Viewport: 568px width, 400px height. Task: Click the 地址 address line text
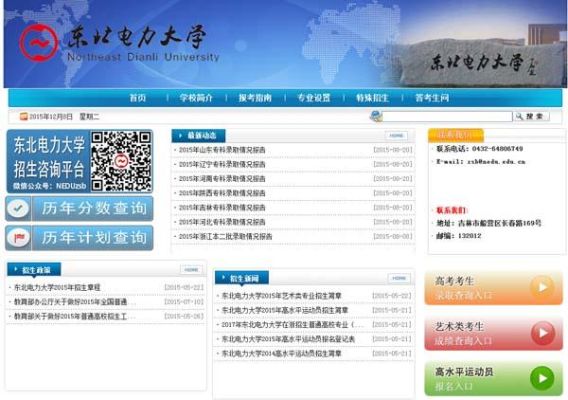pos(489,223)
